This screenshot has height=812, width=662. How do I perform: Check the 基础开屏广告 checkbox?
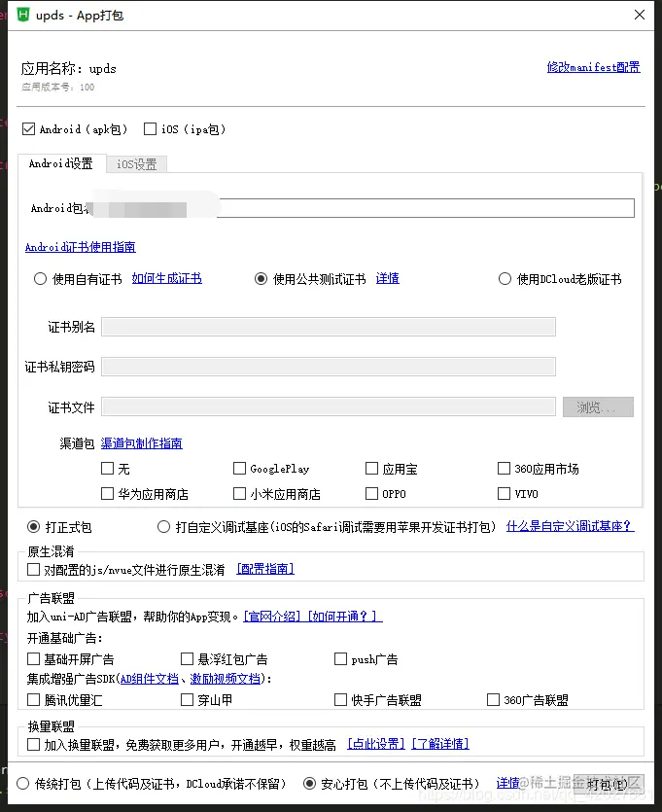click(x=34, y=659)
